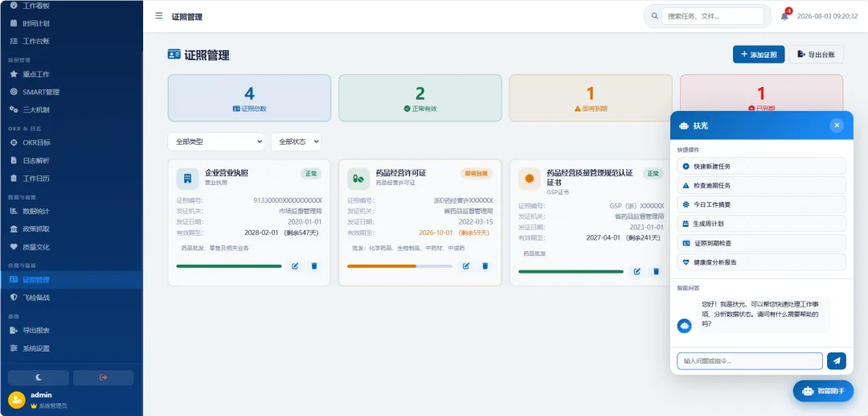Click the 即将到期 badge on 药品经营许可证
868x416 pixels.
point(476,173)
